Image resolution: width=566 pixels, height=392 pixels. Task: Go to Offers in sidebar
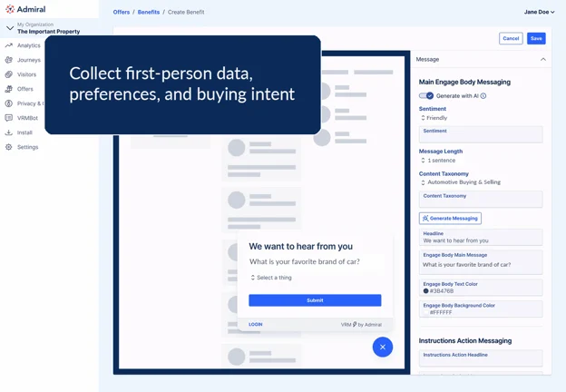click(x=24, y=89)
